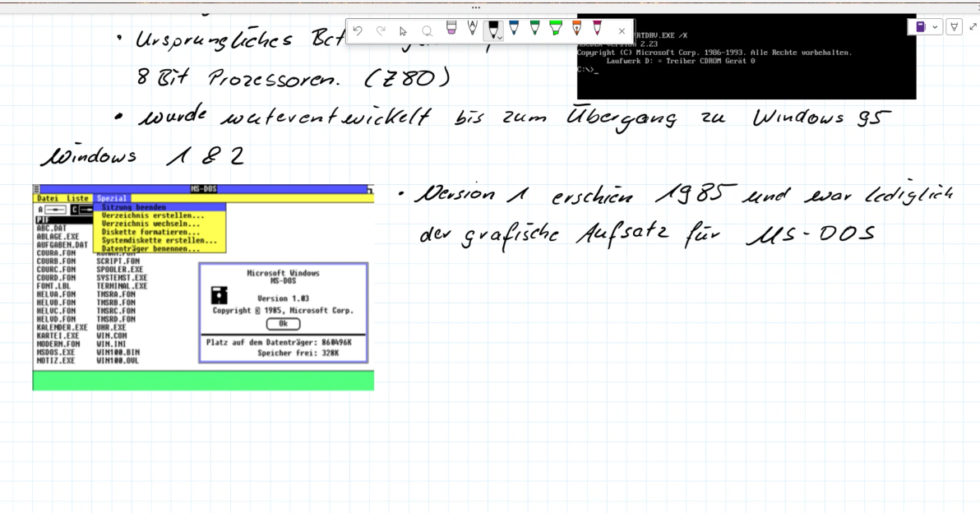This screenshot has width=980, height=513.
Task: Click 'Liste' menu in the Windows 1.03 screenshot
Action: click(x=77, y=198)
